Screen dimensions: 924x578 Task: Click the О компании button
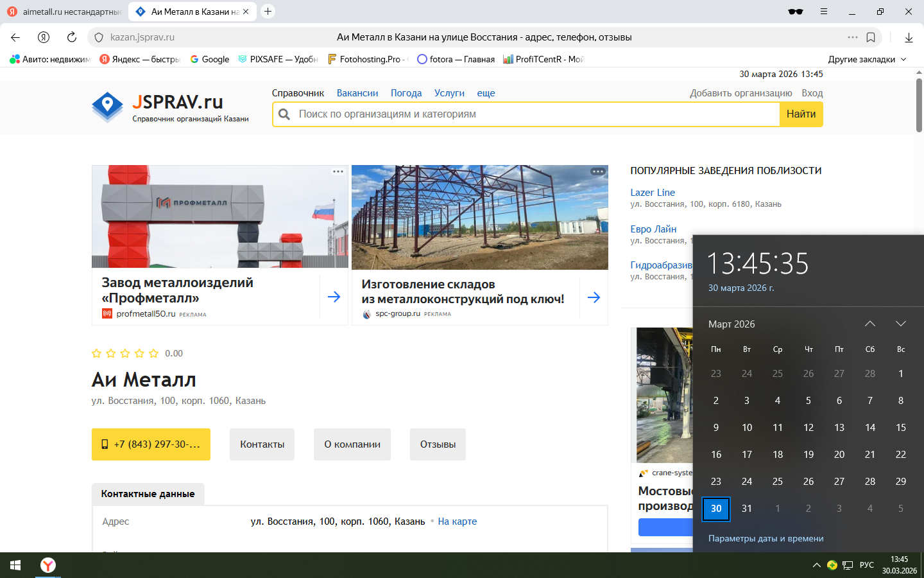[352, 444]
